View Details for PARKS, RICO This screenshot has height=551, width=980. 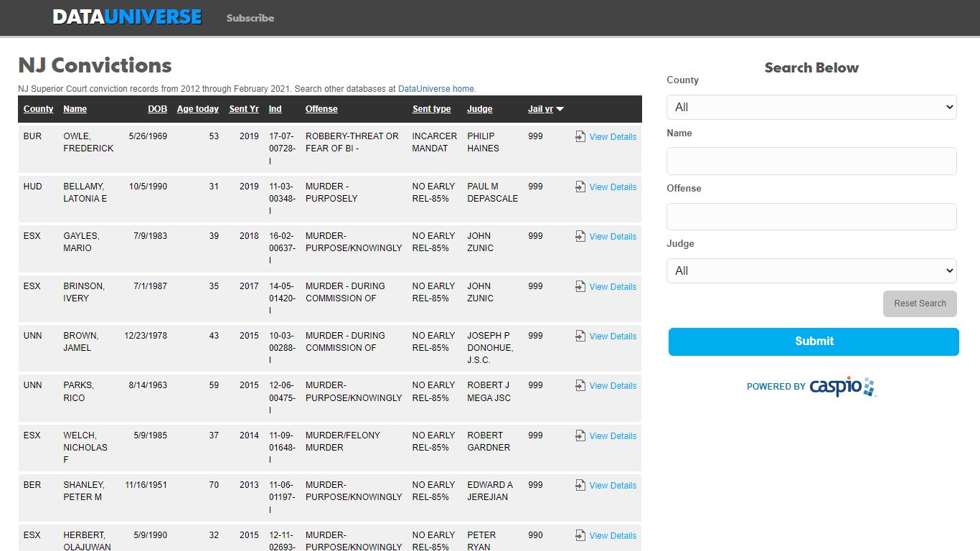[x=613, y=386]
